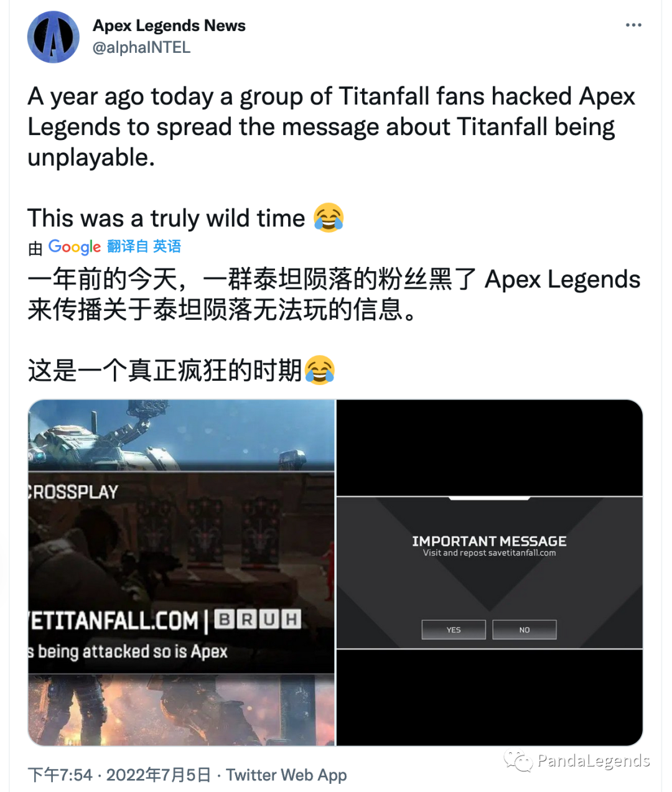The width and height of the screenshot is (672, 792).
Task: Click the NO button in the message dialog
Action: pyautogui.click(x=525, y=630)
